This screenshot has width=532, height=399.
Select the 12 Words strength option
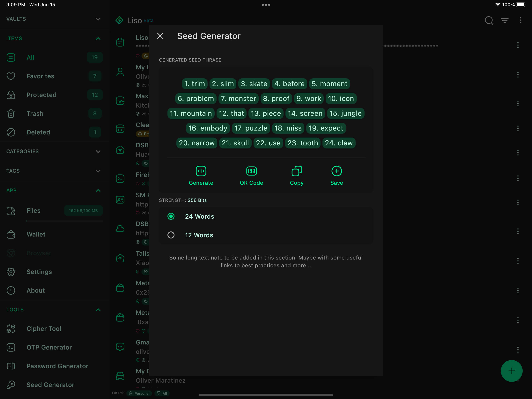point(171,235)
